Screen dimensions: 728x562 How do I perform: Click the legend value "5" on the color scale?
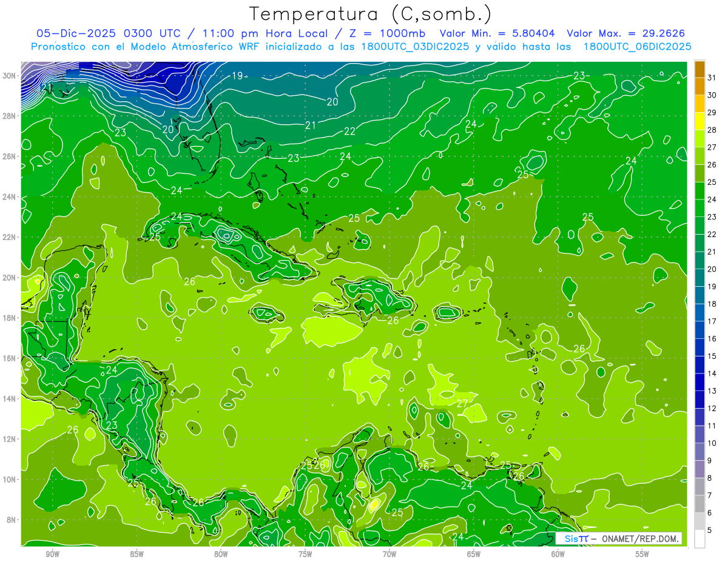710,530
